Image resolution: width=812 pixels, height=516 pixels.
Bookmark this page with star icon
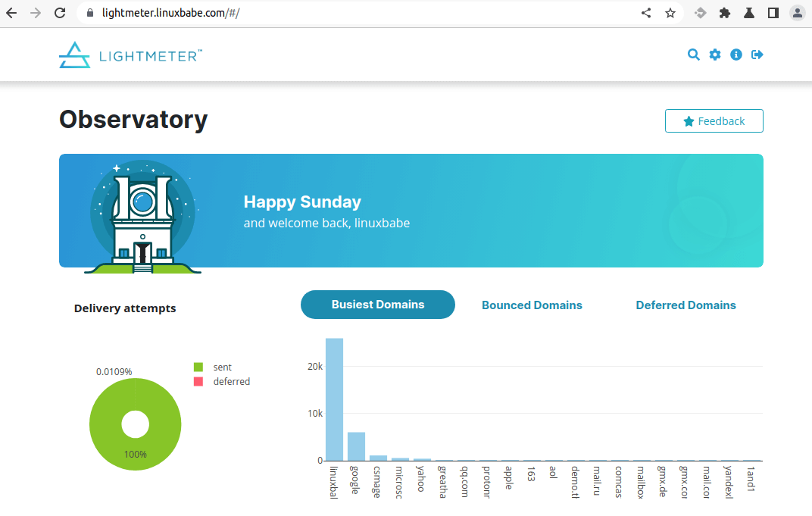click(x=670, y=13)
